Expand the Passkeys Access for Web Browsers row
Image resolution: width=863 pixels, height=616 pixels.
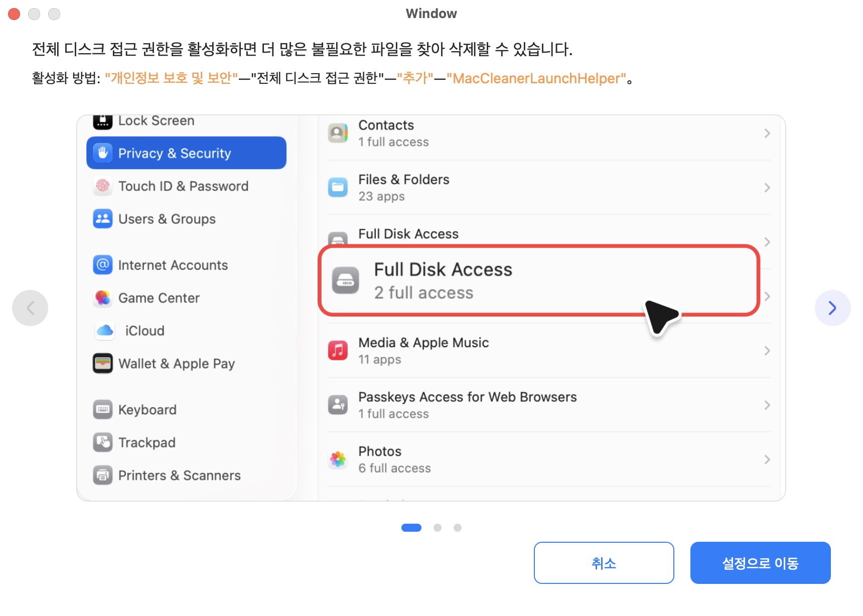coord(767,405)
